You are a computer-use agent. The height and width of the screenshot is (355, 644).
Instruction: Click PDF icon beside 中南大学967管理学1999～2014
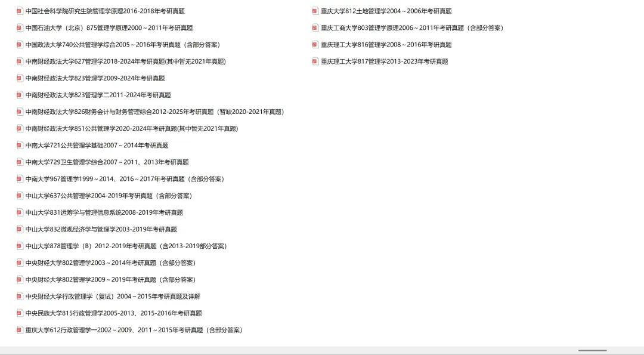tap(20, 179)
